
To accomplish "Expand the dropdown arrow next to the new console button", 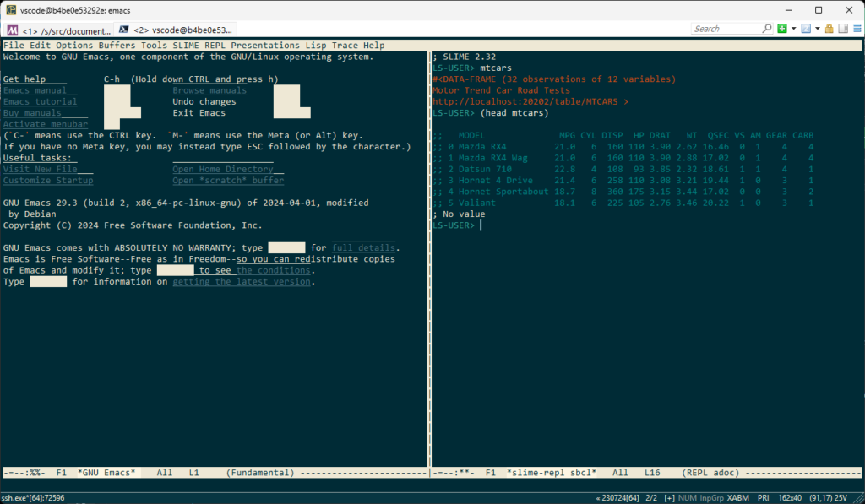I will [794, 28].
